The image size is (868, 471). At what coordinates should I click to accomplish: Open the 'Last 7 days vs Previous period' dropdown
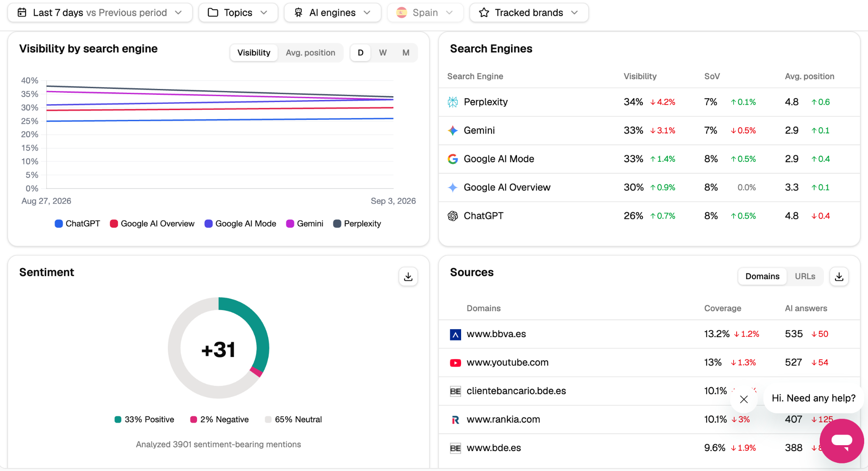100,13
